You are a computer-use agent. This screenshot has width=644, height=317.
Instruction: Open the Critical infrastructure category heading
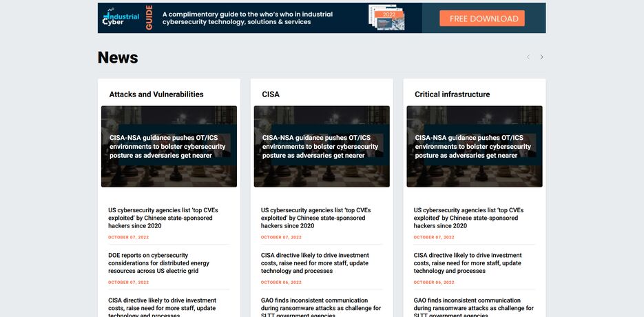453,94
